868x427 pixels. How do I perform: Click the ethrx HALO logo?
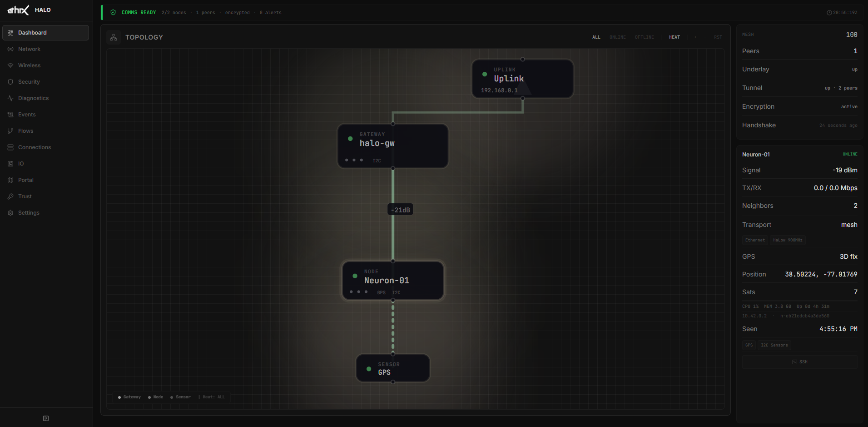pos(29,10)
